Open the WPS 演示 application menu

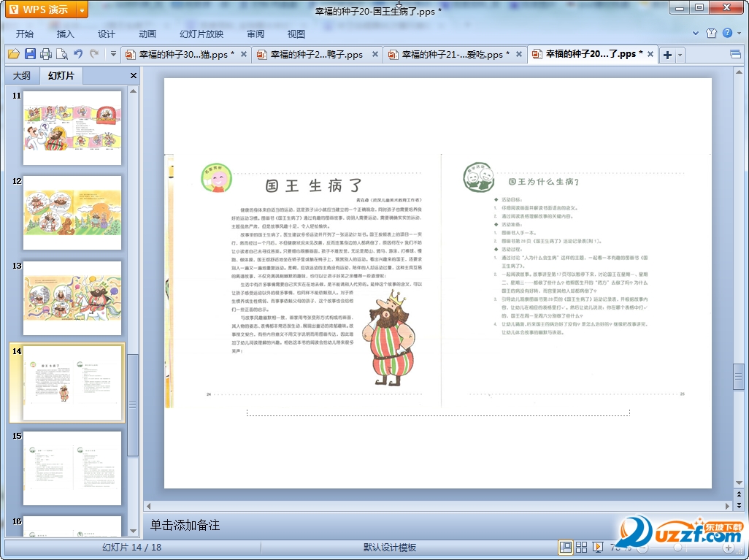click(41, 9)
